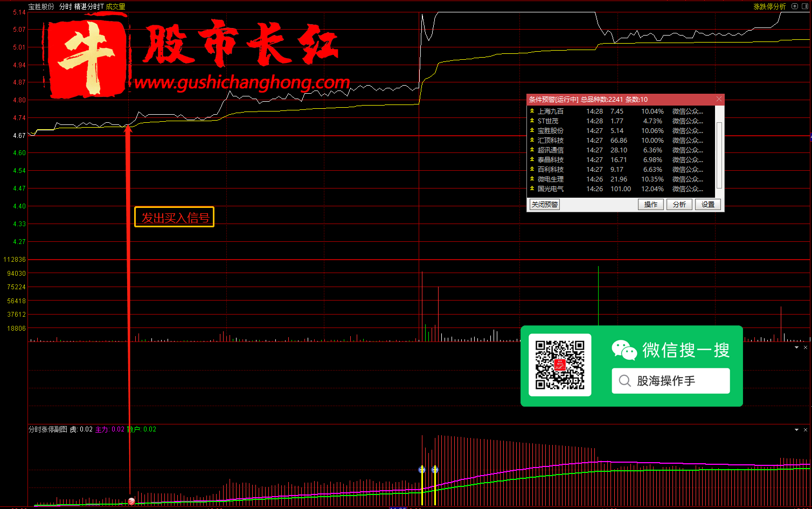Click the 设置 button in the alert window

[708, 205]
